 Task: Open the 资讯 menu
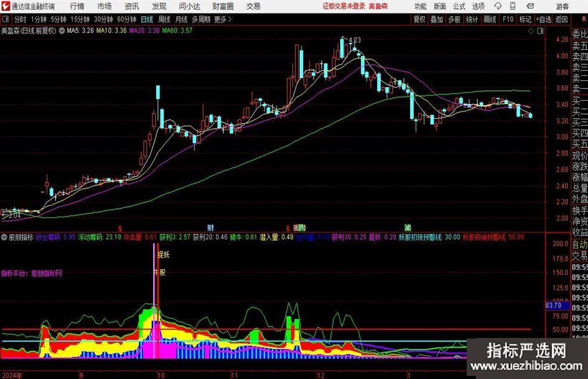coord(132,6)
